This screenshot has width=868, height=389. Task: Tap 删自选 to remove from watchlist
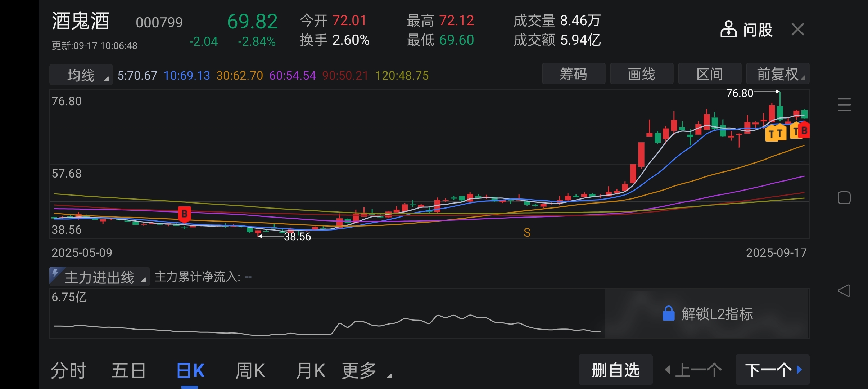pyautogui.click(x=616, y=370)
